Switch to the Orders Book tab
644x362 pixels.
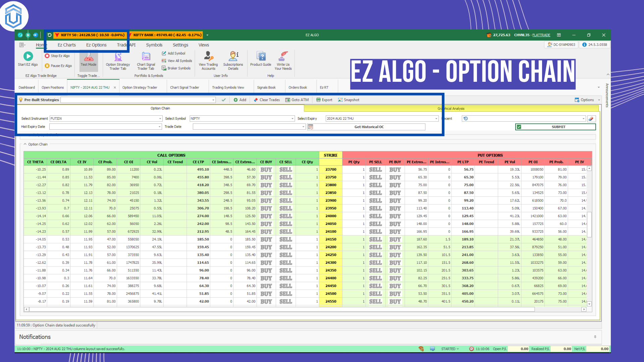point(298,87)
